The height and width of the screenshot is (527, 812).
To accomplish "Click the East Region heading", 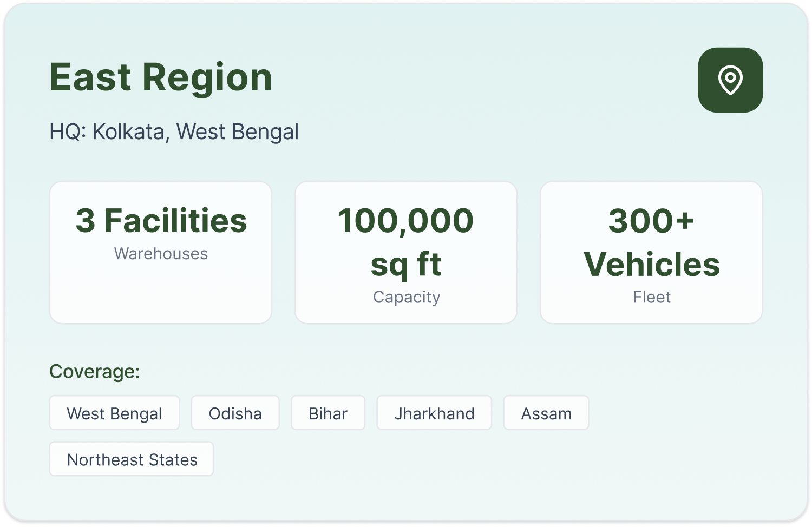I will (x=161, y=77).
